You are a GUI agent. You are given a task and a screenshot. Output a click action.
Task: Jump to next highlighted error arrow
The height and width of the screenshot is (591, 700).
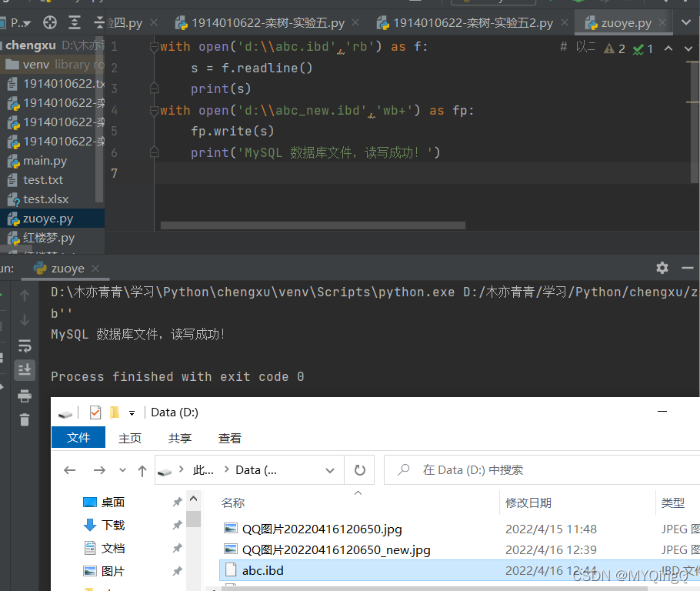coord(688,48)
